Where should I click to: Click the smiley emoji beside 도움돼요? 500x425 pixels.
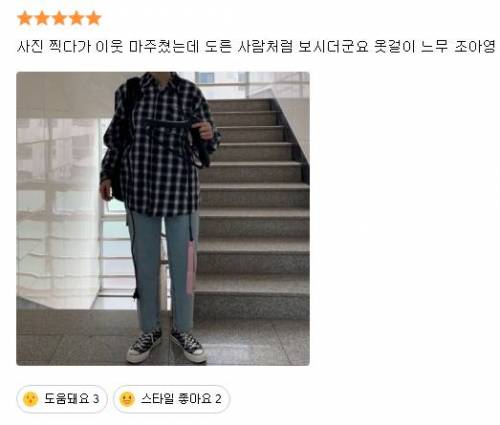[30, 399]
